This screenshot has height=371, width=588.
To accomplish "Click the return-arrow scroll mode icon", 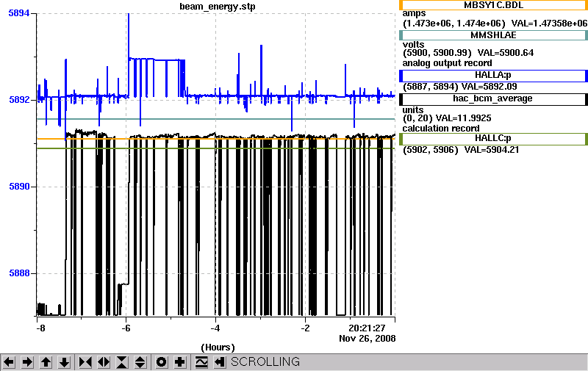I will coord(220,362).
